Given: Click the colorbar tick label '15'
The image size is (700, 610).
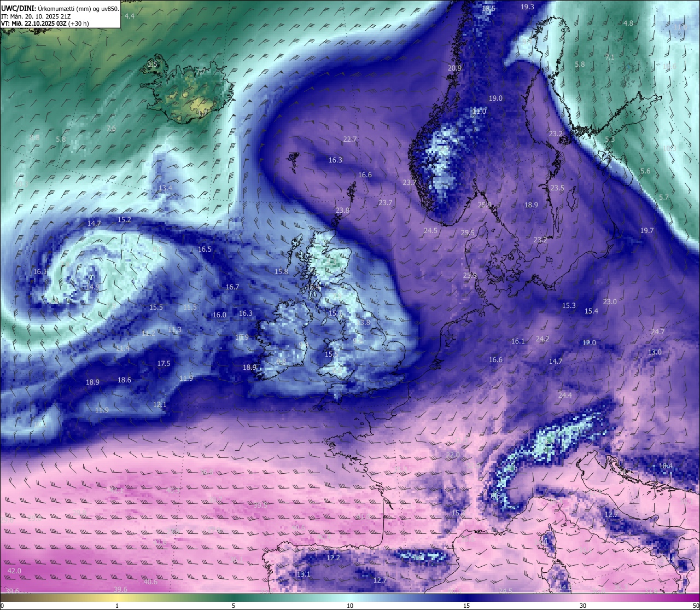Looking at the screenshot, I should coord(466,606).
